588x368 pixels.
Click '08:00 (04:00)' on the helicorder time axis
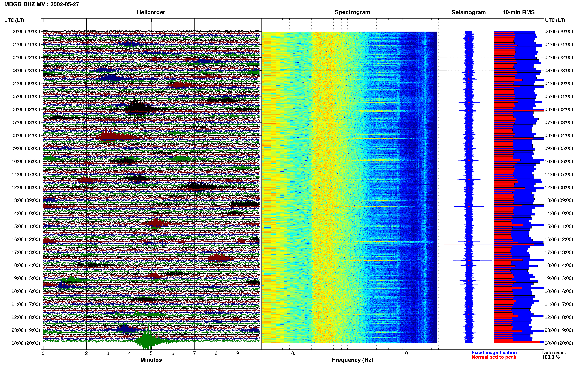coord(26,135)
